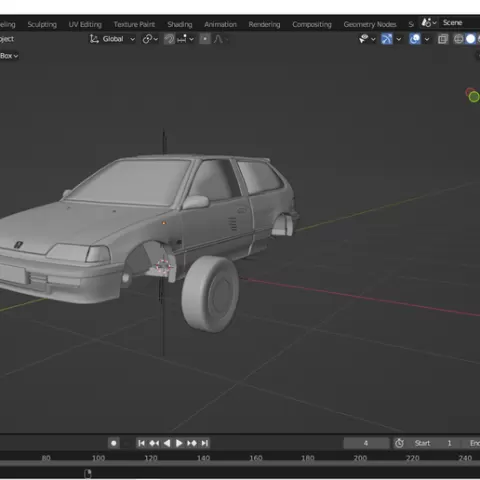Switch to solid viewport shading
Viewport: 480px width, 480px height.
point(470,39)
